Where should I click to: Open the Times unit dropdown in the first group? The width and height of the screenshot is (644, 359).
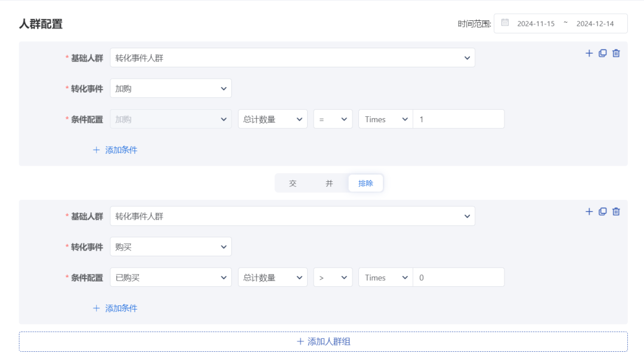[385, 119]
